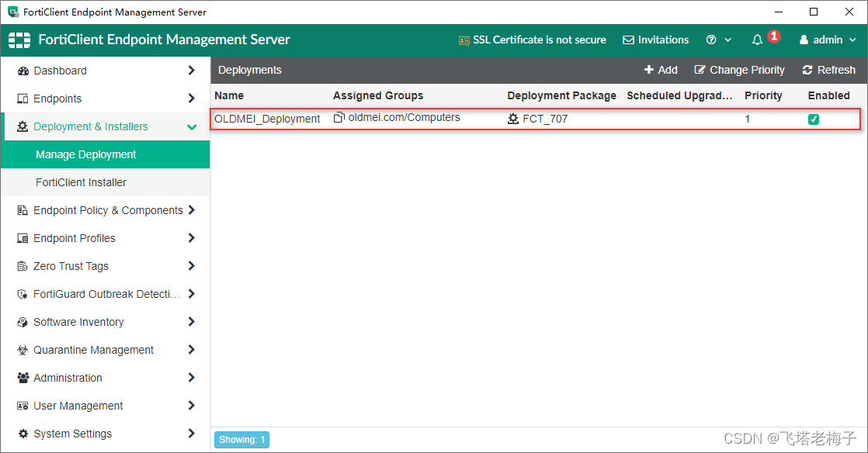Screen dimensions: 868x453
Task: Expand the User Management chevron
Action: pyautogui.click(x=192, y=406)
